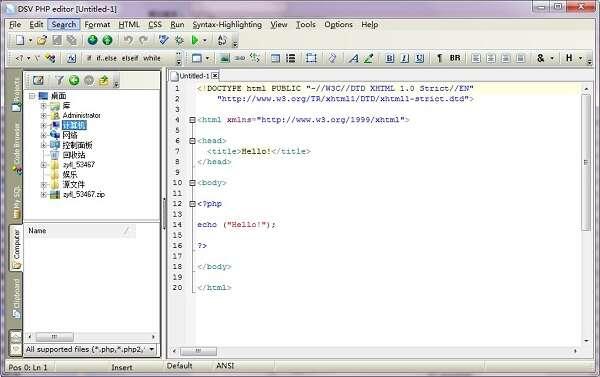This screenshot has height=377, width=600.
Task: Insert PHP open tag with the <? icon
Action: 19,58
